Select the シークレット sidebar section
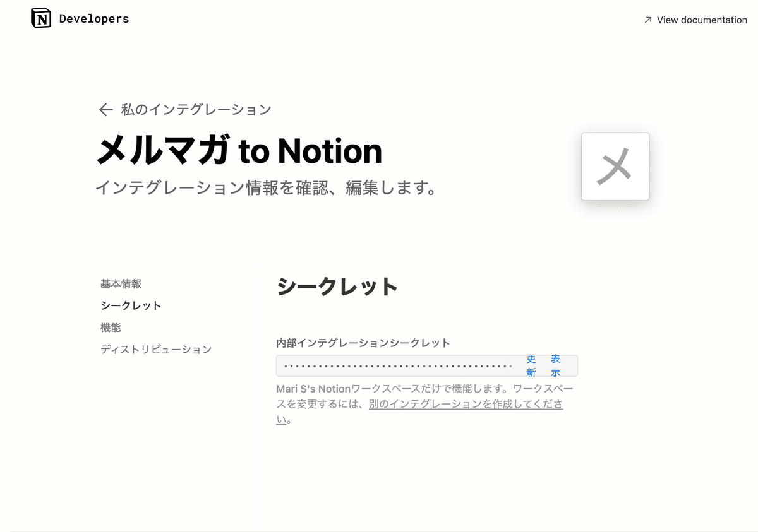This screenshot has width=758, height=532. tap(131, 305)
